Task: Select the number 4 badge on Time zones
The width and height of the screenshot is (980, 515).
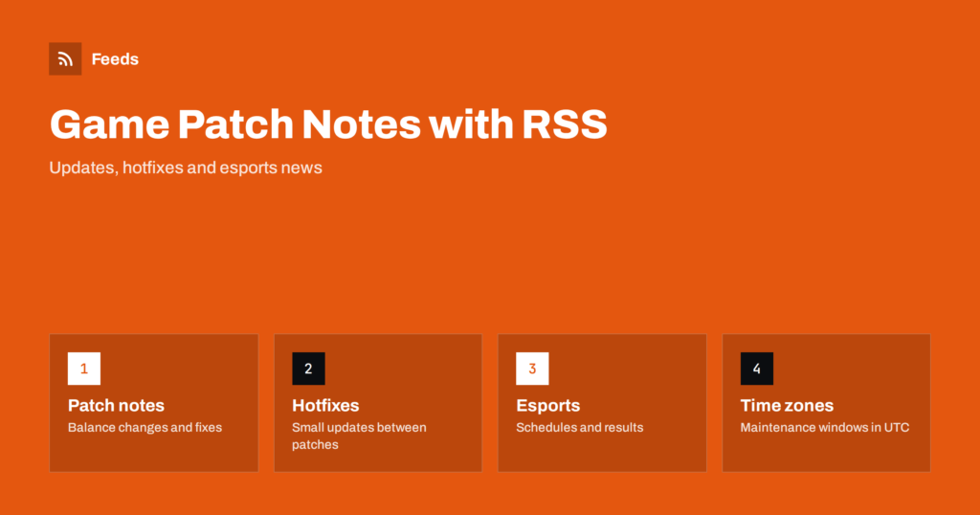Action: (756, 369)
